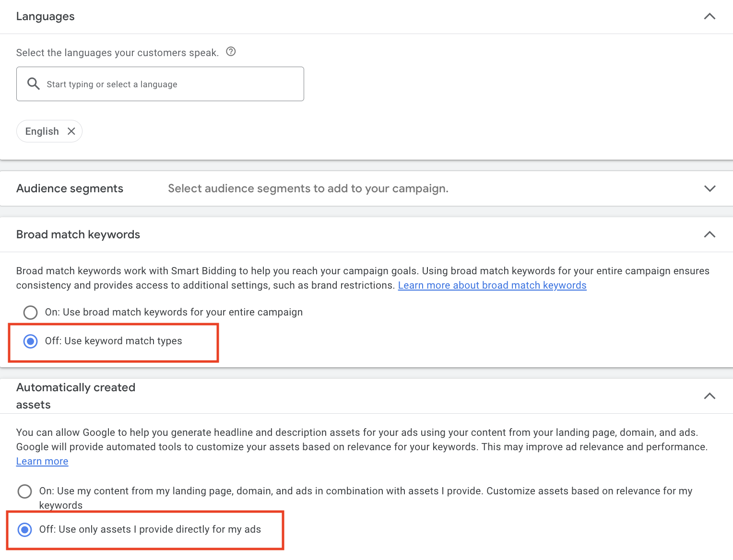Image resolution: width=733 pixels, height=560 pixels.
Task: Collapse the Broad match keywords section
Action: (x=709, y=234)
